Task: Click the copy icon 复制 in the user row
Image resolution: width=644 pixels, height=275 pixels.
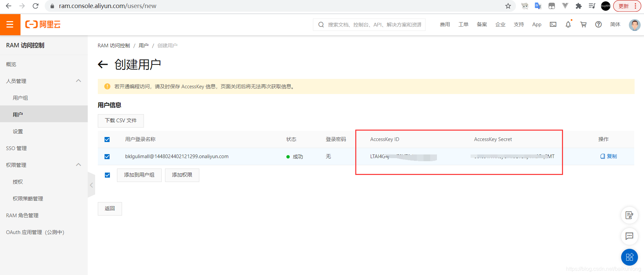Action: pos(609,156)
